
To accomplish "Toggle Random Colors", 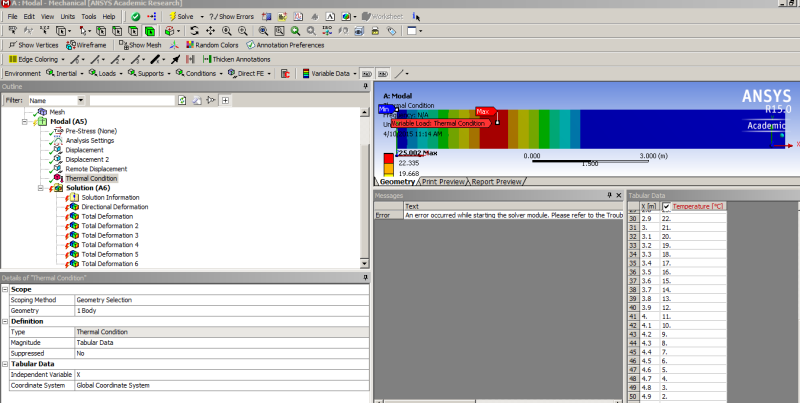I will coord(212,45).
